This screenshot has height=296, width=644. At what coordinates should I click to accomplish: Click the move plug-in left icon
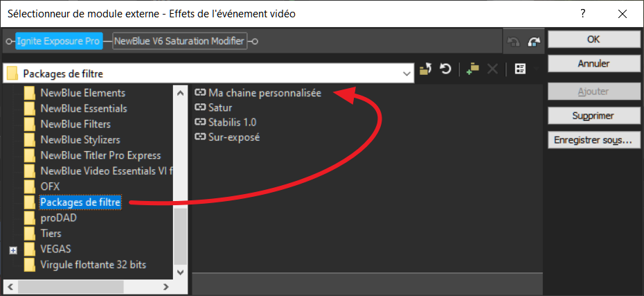pos(515,41)
